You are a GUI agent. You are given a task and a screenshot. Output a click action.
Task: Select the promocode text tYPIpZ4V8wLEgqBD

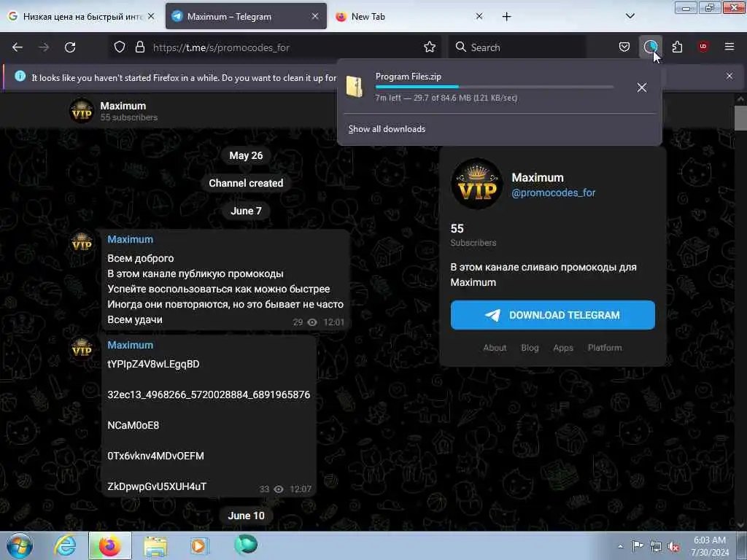[x=153, y=365]
